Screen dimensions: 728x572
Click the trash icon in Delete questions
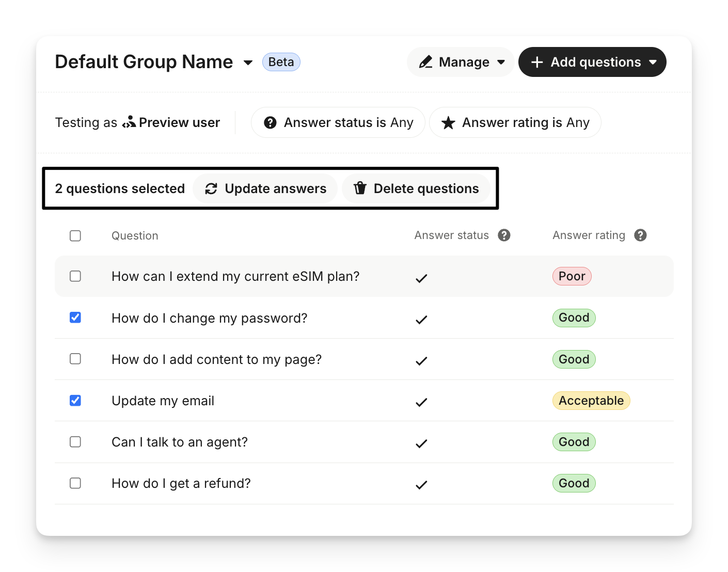tap(360, 188)
